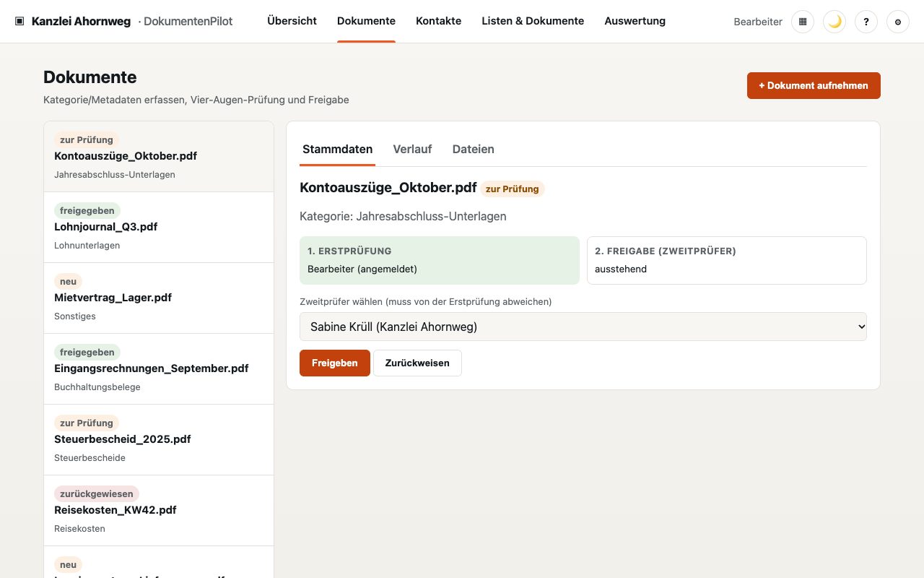Switch to the Verlauf tab
This screenshot has height=578, width=924.
tap(412, 150)
